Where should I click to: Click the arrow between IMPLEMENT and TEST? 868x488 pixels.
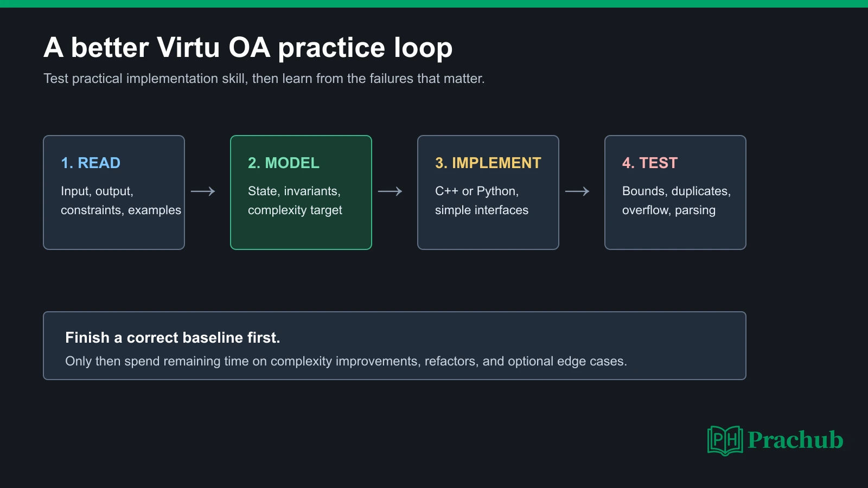pos(577,191)
